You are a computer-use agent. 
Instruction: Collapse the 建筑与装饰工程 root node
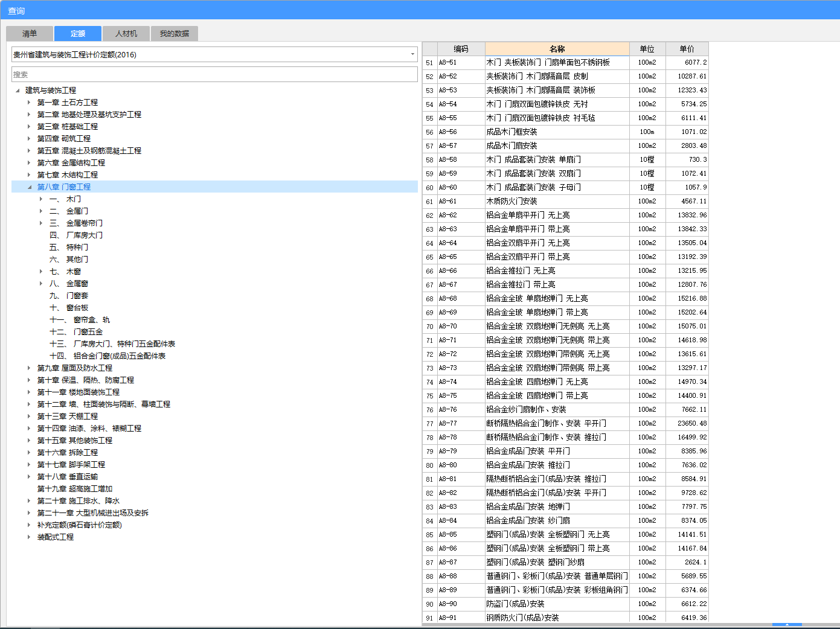click(18, 91)
